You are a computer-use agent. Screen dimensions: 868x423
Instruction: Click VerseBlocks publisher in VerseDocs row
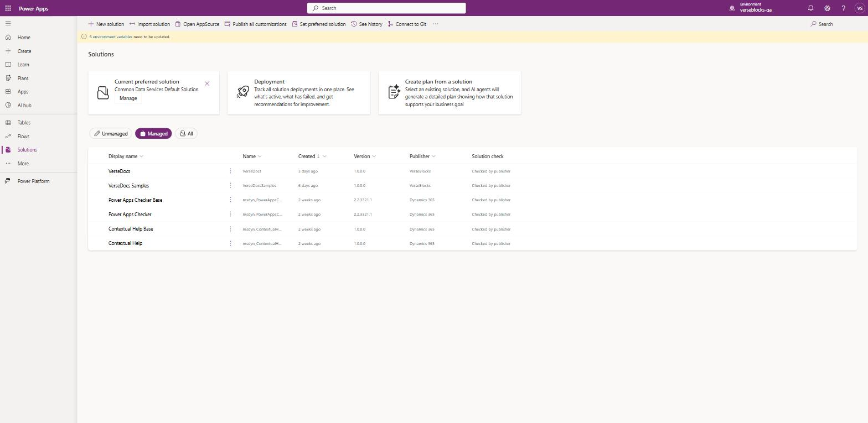420,171
